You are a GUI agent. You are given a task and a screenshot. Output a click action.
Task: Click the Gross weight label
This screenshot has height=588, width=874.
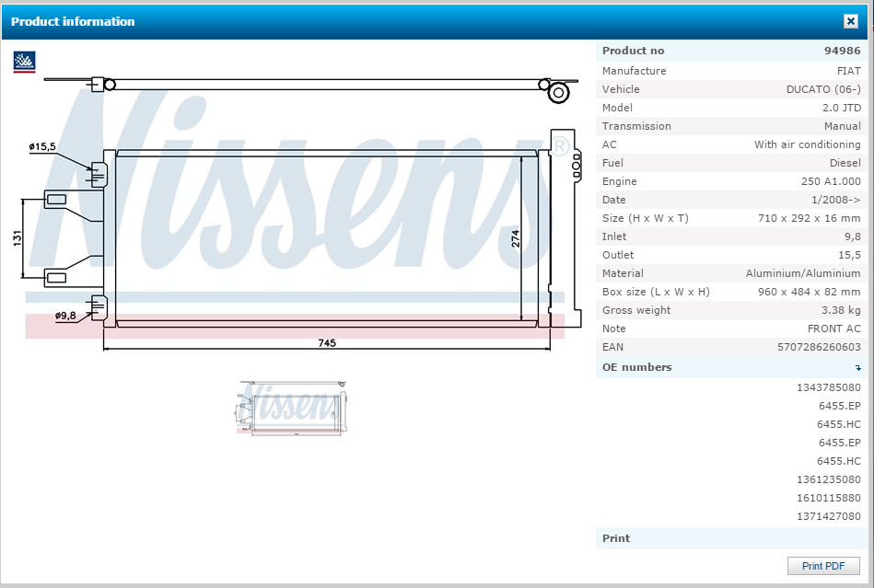click(x=636, y=310)
